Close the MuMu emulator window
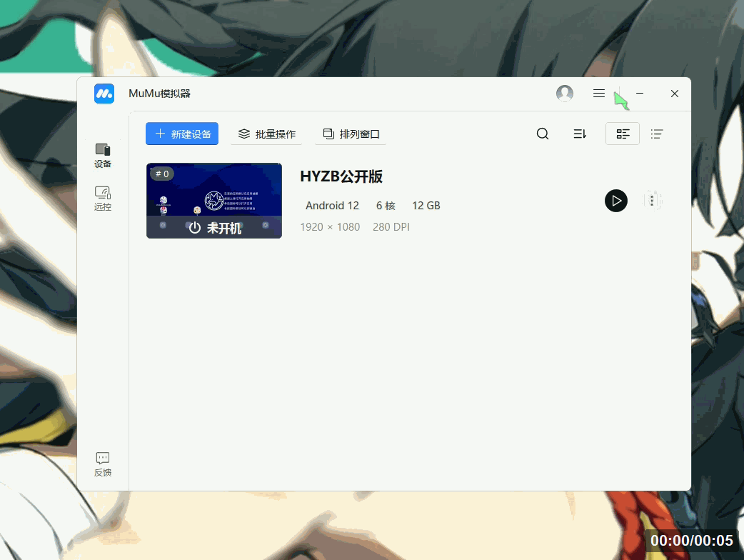744x560 pixels. click(x=674, y=94)
